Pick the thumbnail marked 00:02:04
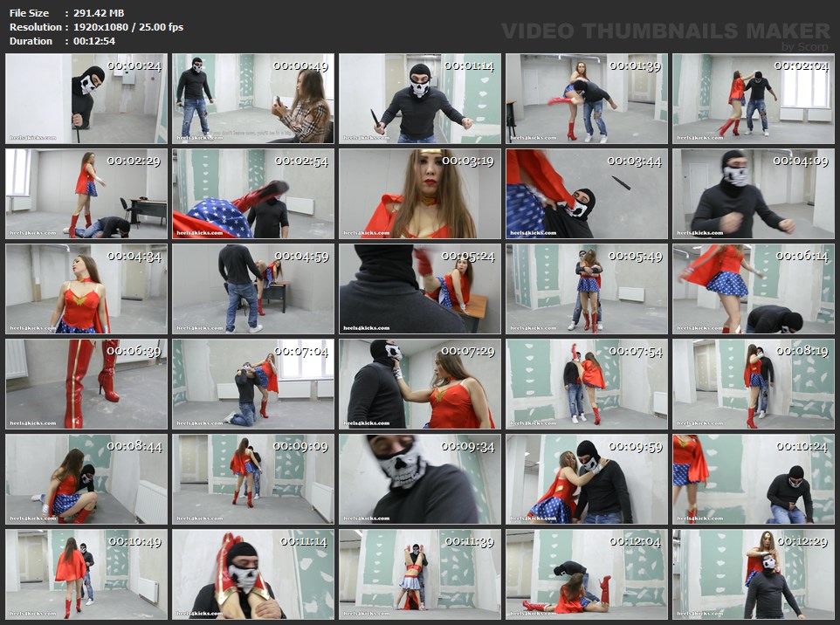This screenshot has height=625, width=840. (x=754, y=99)
